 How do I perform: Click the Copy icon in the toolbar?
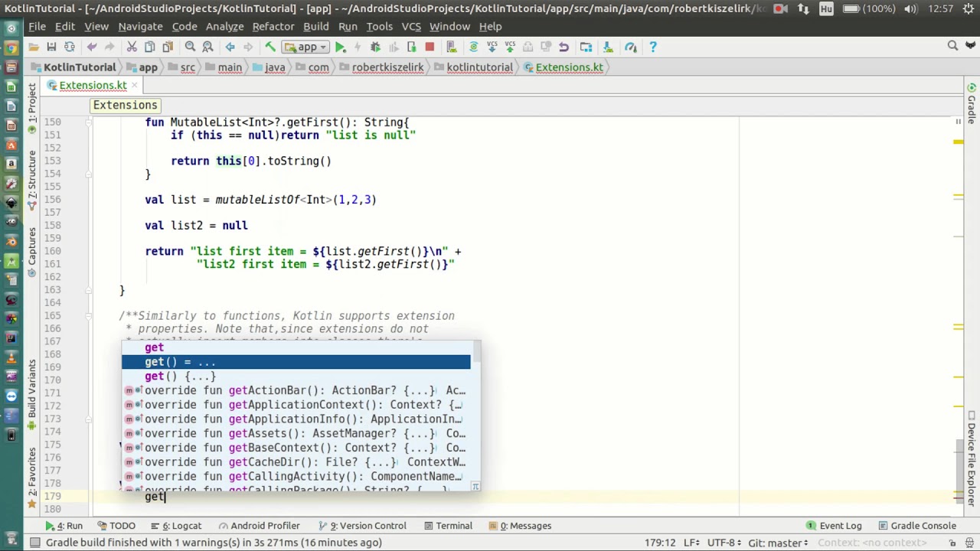click(x=149, y=47)
